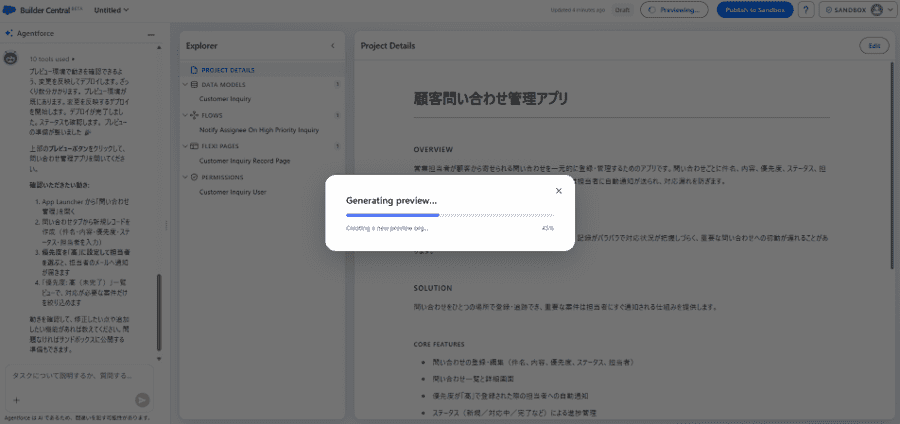The image size is (900, 424).
Task: Open the help question mark button
Action: tap(806, 10)
